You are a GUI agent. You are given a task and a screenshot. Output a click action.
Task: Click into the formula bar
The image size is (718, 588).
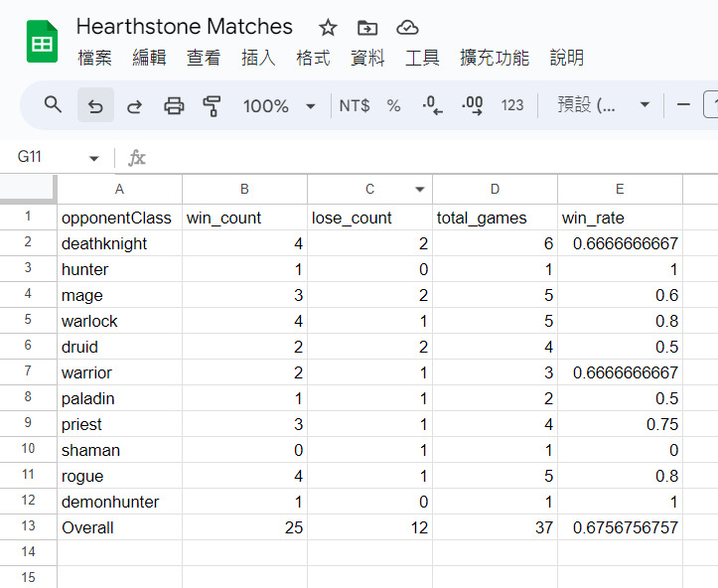430,158
